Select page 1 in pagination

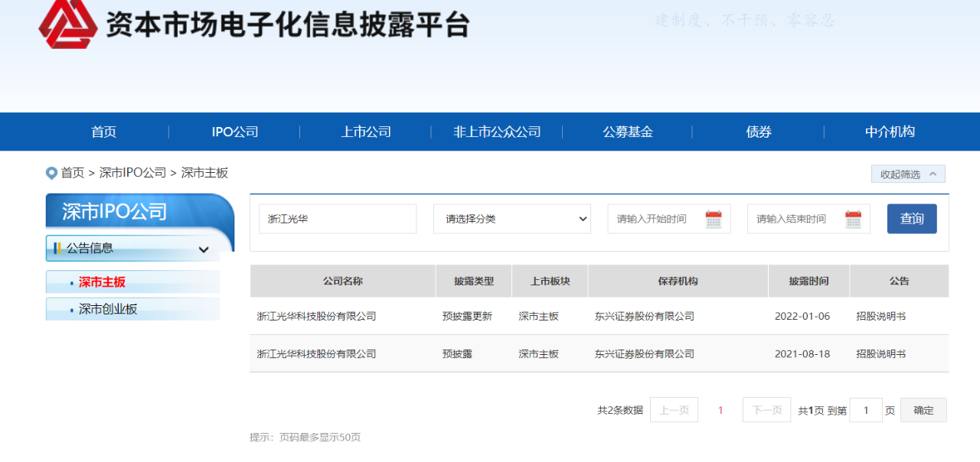(720, 410)
